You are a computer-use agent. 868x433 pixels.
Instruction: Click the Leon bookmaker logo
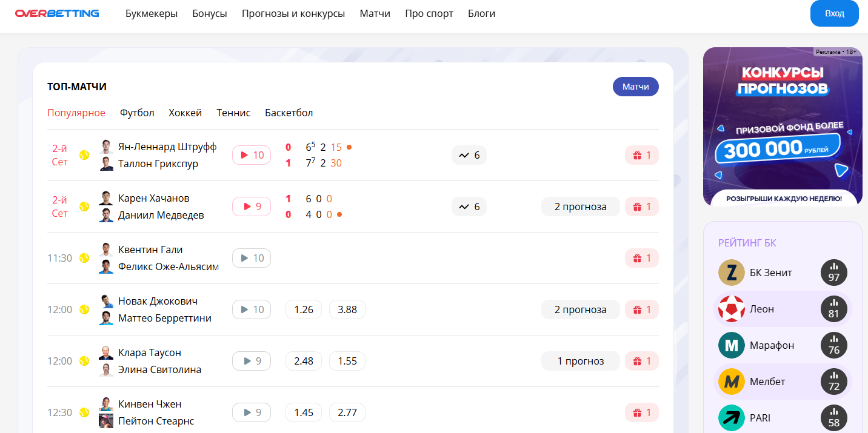731,309
